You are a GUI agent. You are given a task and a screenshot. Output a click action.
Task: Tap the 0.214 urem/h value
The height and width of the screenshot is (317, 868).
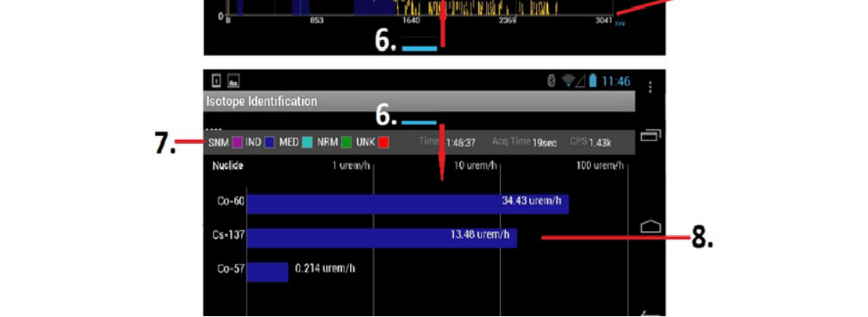pyautogui.click(x=325, y=268)
